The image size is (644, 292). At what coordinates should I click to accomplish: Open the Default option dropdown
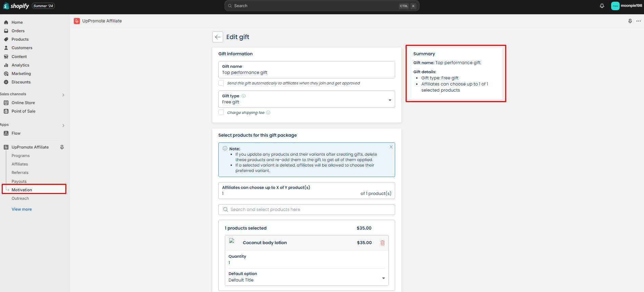coord(307,277)
